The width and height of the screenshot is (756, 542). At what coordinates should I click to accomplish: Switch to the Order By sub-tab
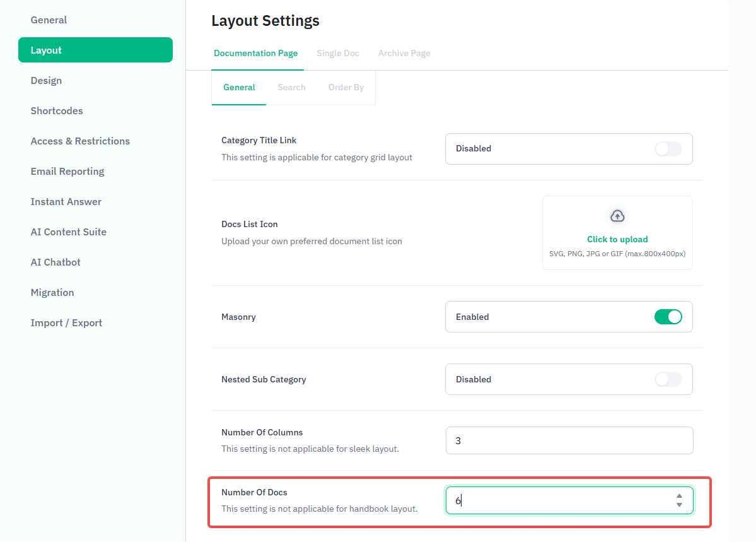tap(346, 88)
